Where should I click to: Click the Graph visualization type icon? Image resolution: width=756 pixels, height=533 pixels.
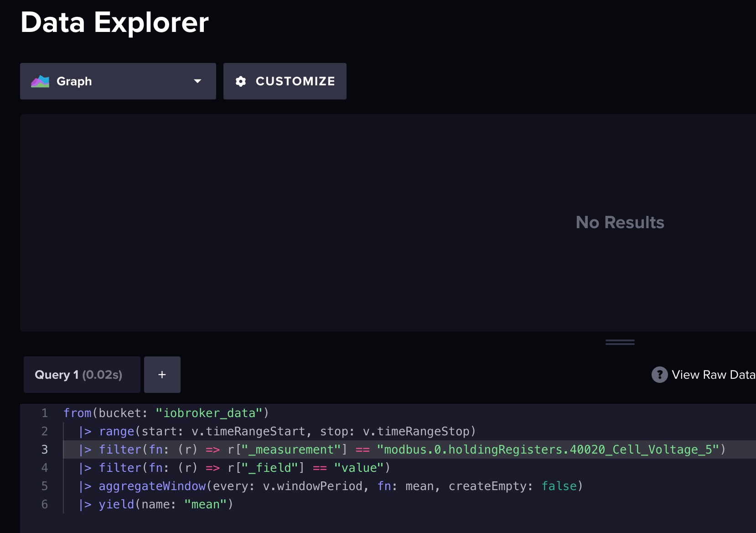coord(40,81)
